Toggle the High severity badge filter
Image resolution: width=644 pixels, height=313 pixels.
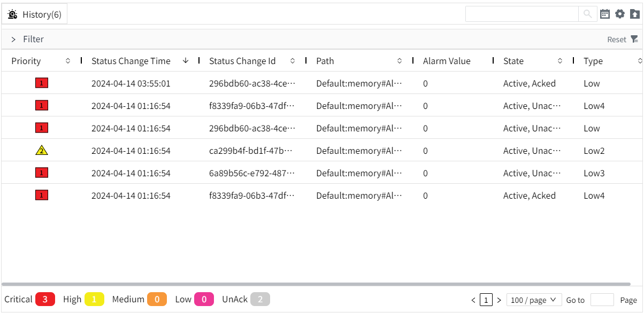[94, 300]
